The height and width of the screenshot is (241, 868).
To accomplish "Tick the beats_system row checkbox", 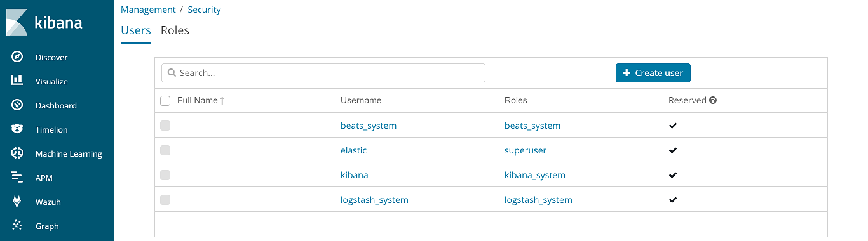I will pyautogui.click(x=165, y=126).
